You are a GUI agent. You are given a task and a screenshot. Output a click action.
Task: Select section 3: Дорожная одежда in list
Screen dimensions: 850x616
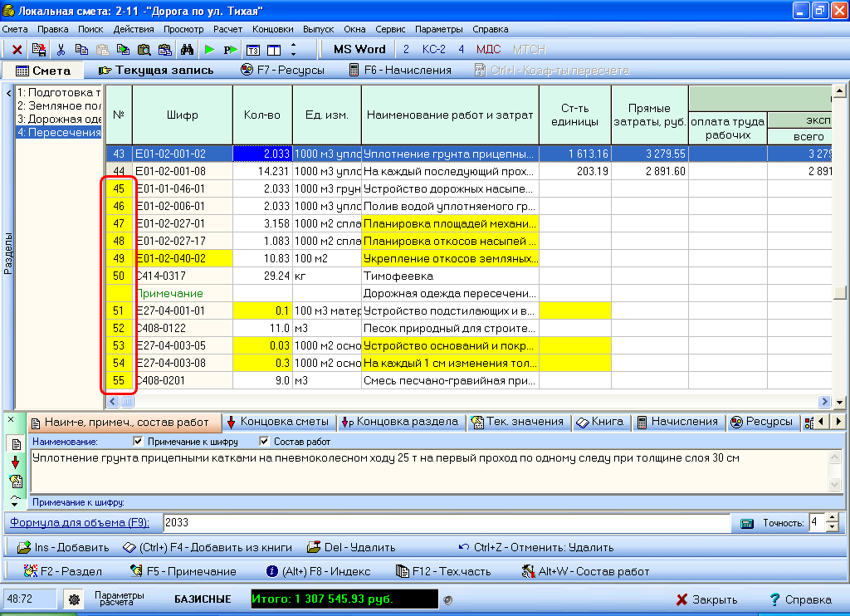[59, 119]
